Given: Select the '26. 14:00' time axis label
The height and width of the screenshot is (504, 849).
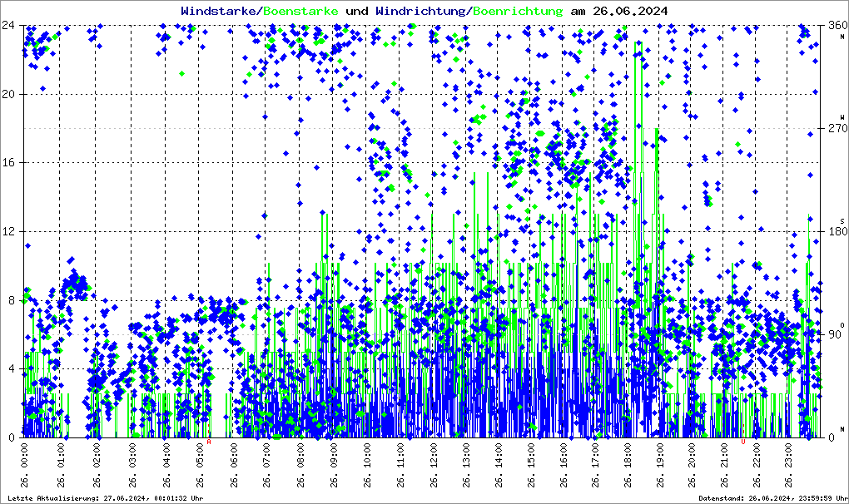Looking at the screenshot, I should click(499, 465).
